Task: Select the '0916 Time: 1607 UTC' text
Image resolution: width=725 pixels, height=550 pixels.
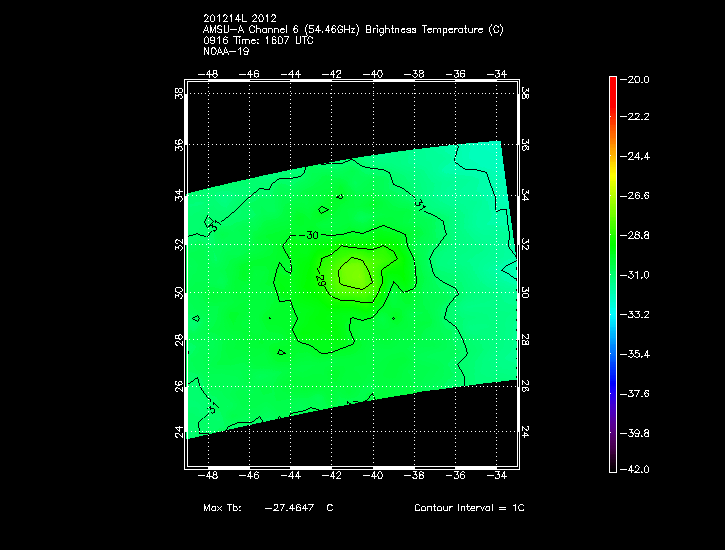Action: click(x=260, y=40)
